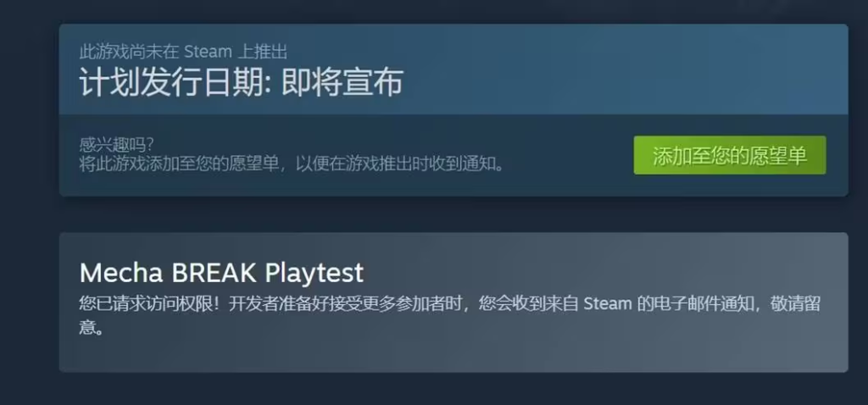The height and width of the screenshot is (405, 868).
Task: Click the word Playtest in the title
Action: 314,272
